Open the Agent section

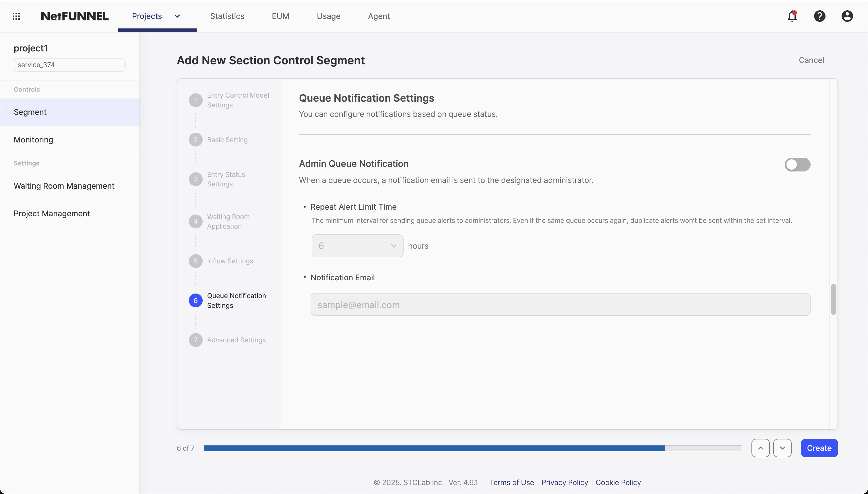[x=378, y=16]
